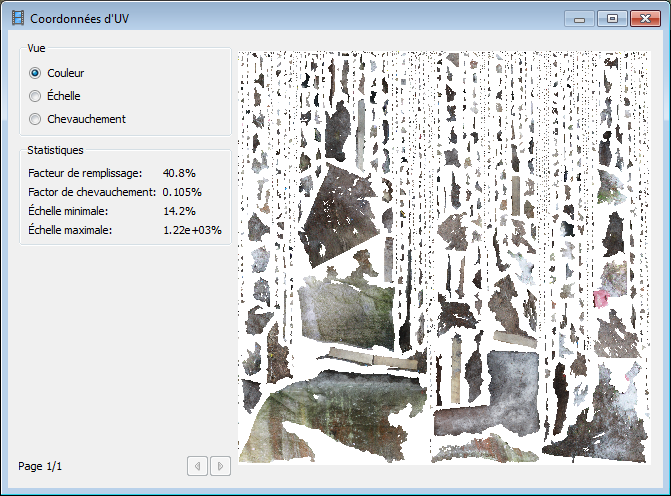Maximize the Coordonnées d'UV window
671x496 pixels.
[x=611, y=18]
